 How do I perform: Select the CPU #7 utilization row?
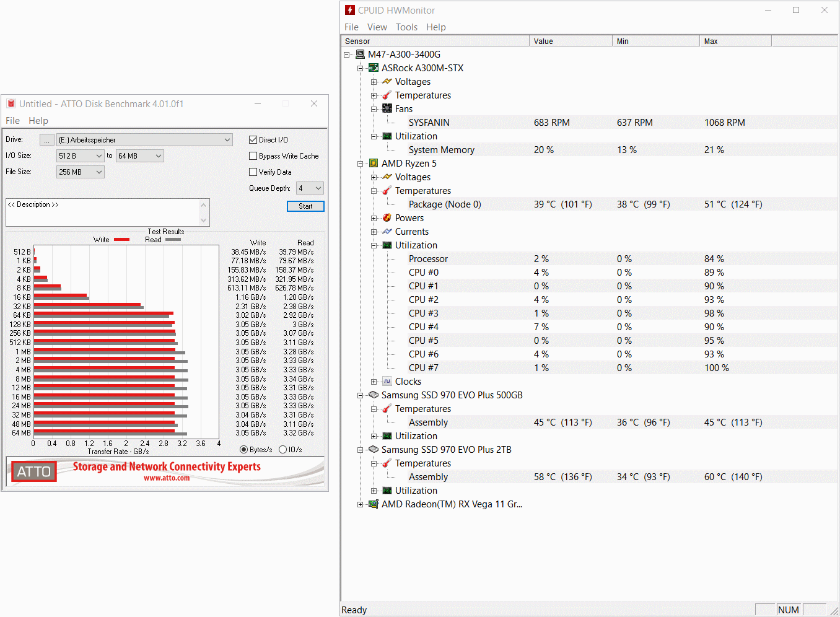pos(590,368)
